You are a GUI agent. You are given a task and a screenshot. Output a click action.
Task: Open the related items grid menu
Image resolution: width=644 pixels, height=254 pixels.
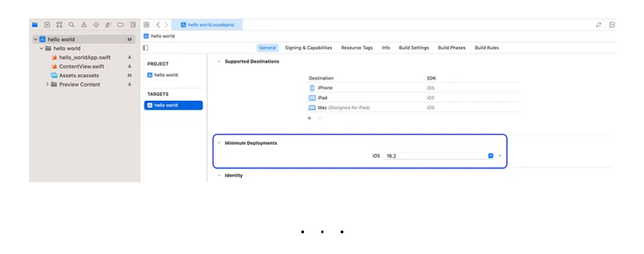(146, 25)
